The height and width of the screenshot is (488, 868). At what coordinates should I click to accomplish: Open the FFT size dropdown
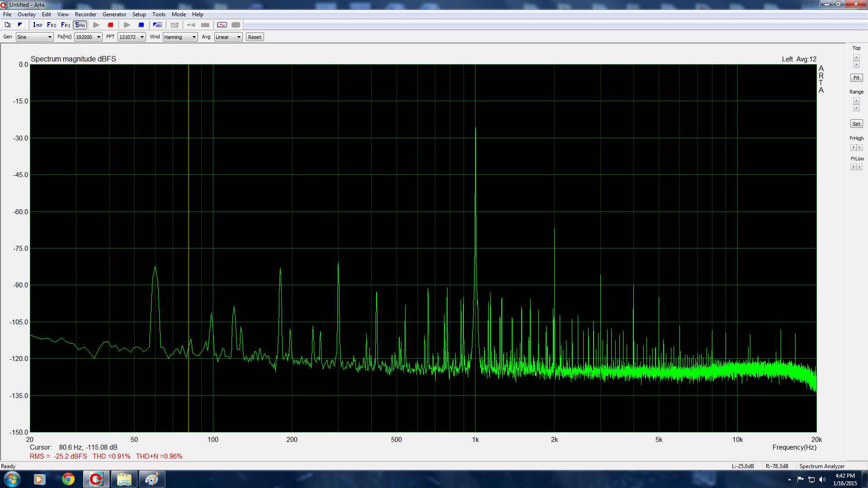pyautogui.click(x=132, y=37)
